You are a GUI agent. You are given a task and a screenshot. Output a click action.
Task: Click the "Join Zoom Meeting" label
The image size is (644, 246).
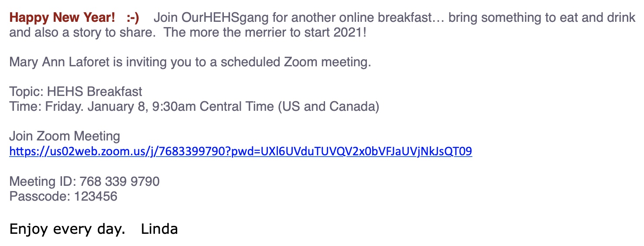[65, 136]
